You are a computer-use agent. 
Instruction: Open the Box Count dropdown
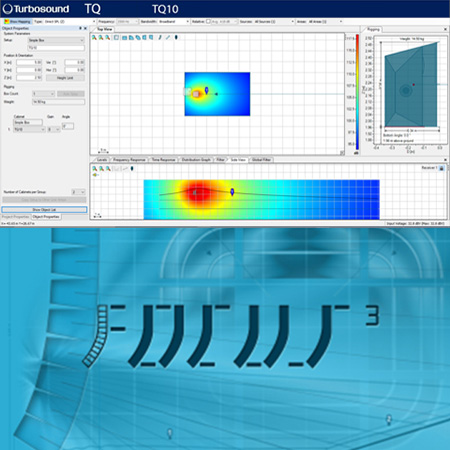(x=43, y=94)
